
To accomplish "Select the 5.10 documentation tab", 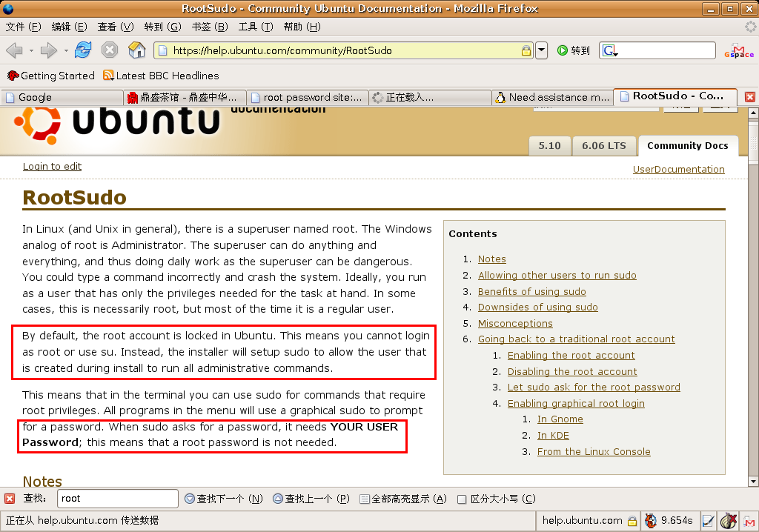I will (x=549, y=146).
